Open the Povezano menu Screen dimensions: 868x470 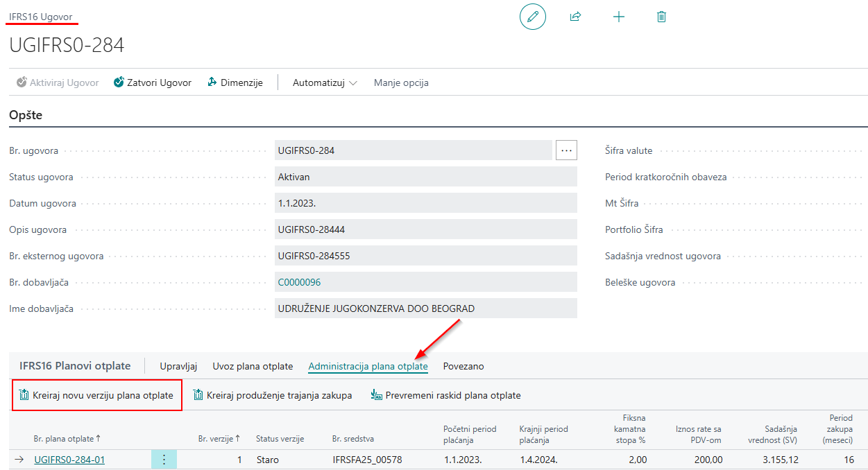[463, 366]
